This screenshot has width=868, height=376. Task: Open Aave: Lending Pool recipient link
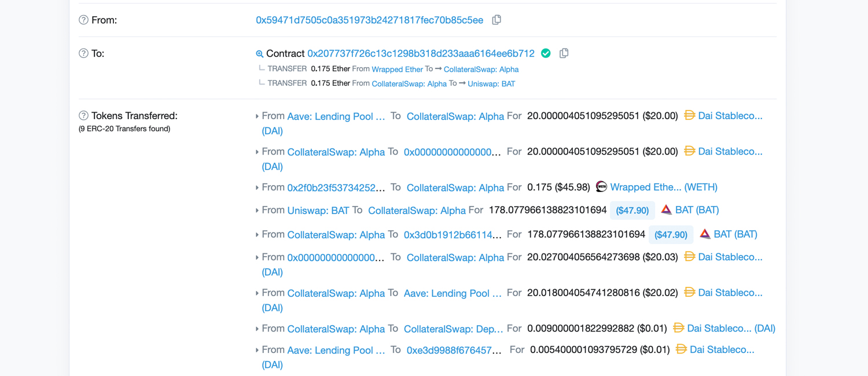click(452, 293)
